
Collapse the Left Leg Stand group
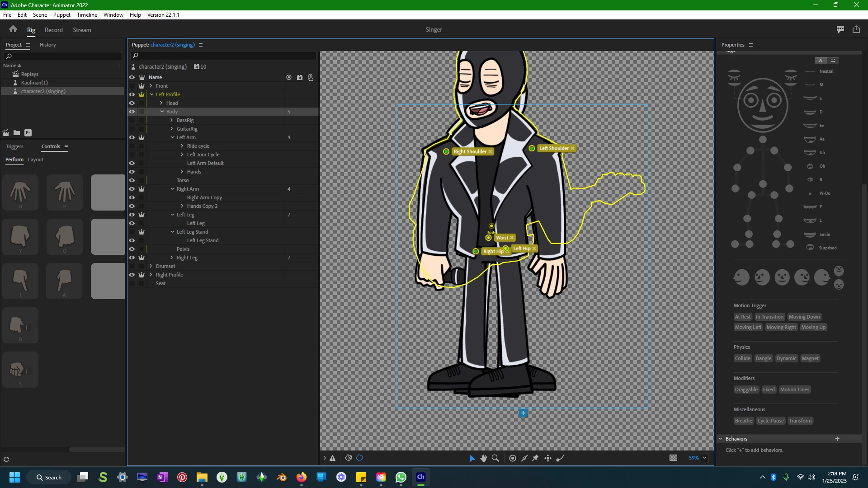click(x=172, y=232)
